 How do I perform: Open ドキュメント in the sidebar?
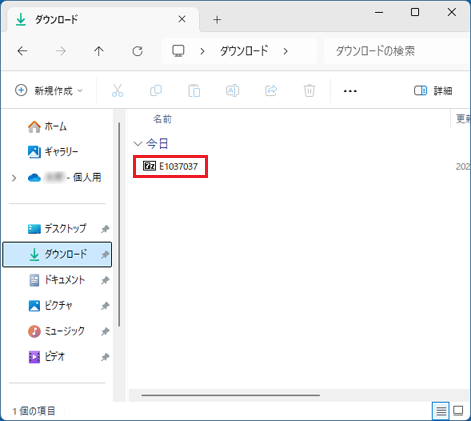(x=57, y=280)
